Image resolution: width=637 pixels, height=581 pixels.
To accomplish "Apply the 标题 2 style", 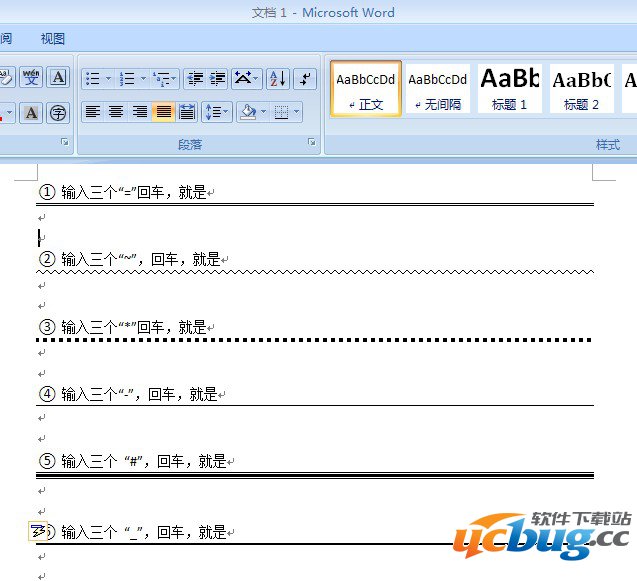I will (582, 89).
